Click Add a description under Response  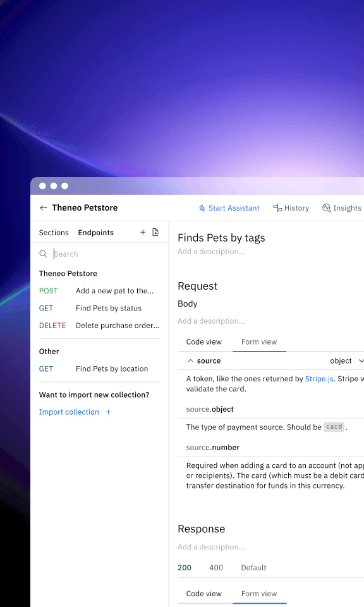tap(211, 547)
